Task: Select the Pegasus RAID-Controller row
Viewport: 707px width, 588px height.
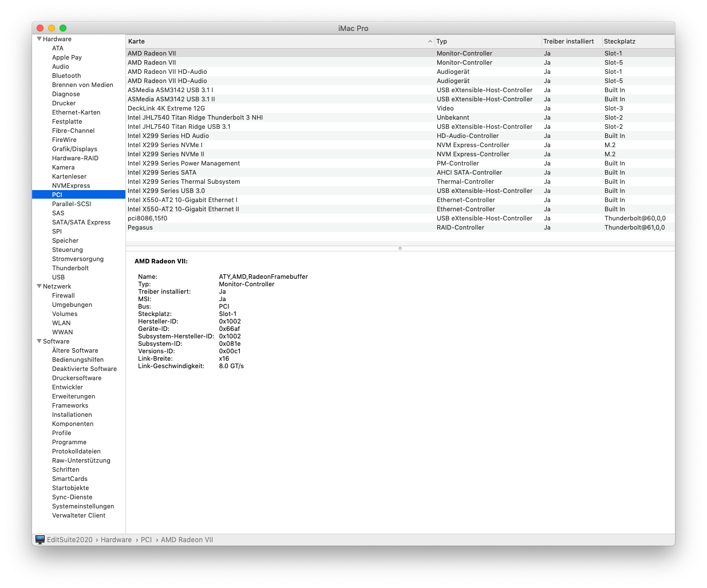Action: (x=400, y=227)
